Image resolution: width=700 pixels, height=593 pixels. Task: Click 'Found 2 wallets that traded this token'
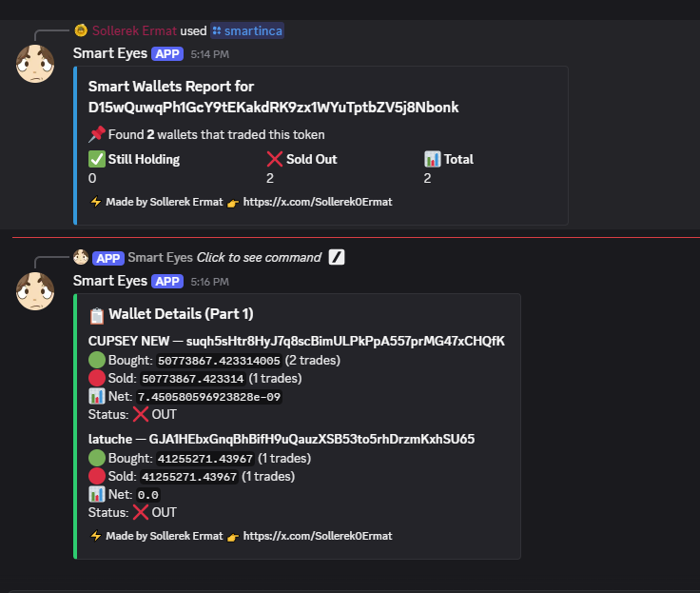click(x=217, y=134)
